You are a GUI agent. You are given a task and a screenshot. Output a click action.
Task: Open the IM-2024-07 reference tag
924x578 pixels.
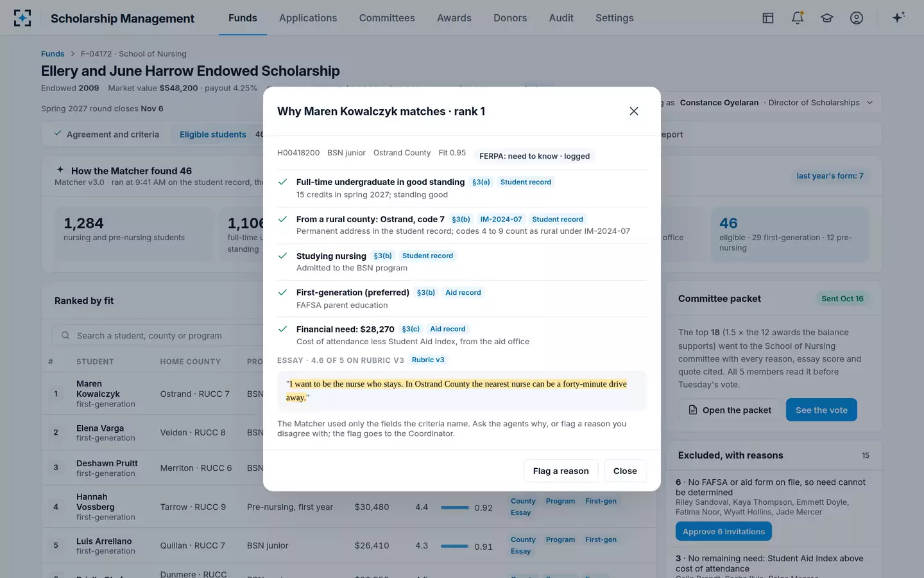501,219
